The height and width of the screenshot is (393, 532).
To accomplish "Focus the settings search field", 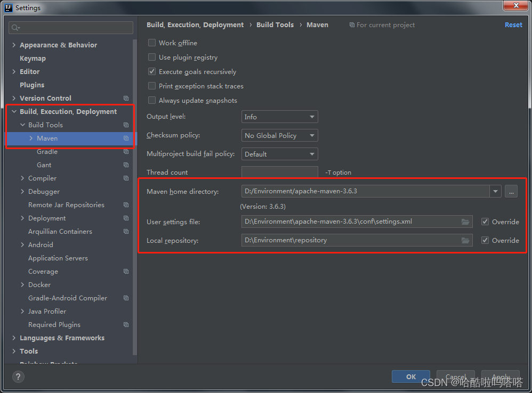I will coord(71,28).
